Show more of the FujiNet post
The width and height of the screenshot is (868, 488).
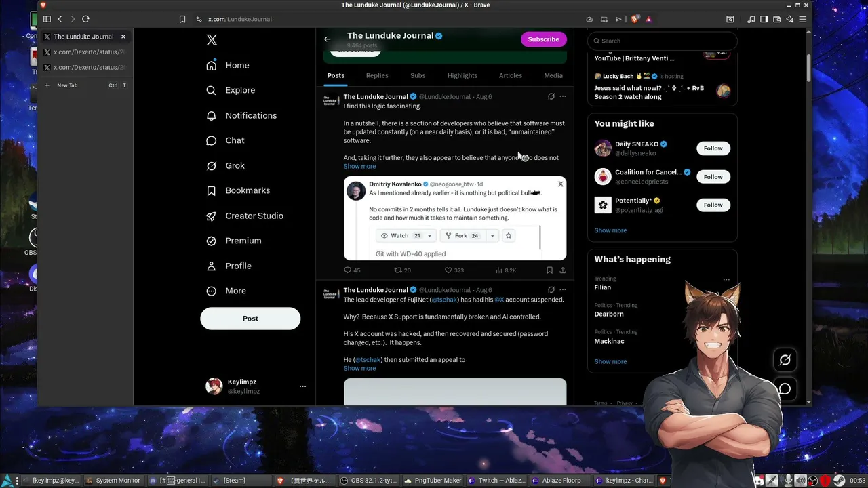tap(359, 369)
